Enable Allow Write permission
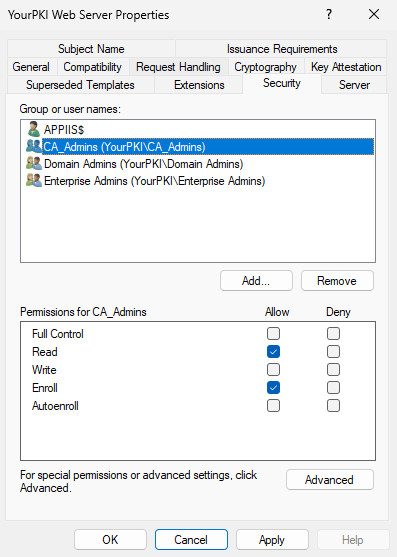The height and width of the screenshot is (557, 397). click(x=273, y=370)
